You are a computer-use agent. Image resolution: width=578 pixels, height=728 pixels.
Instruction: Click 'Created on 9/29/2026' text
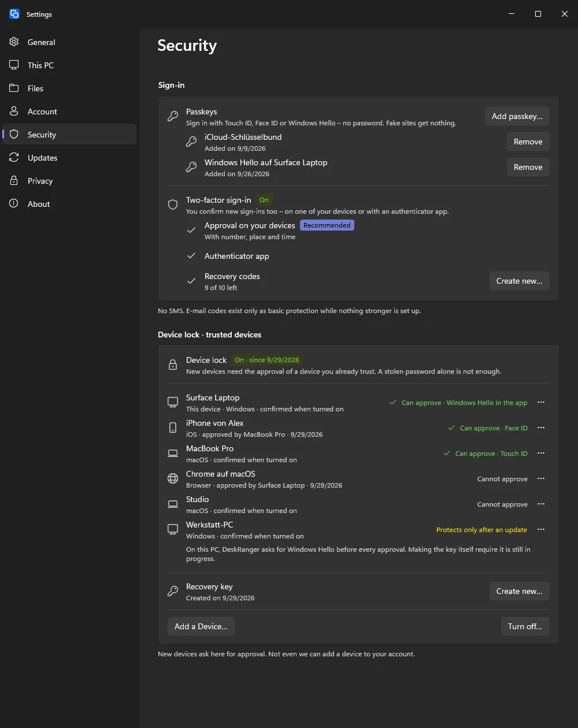(220, 598)
